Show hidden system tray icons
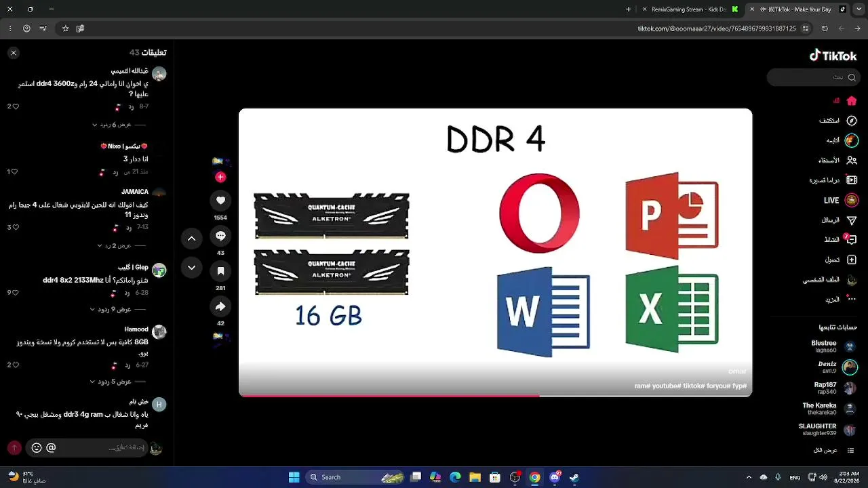 pyautogui.click(x=749, y=477)
